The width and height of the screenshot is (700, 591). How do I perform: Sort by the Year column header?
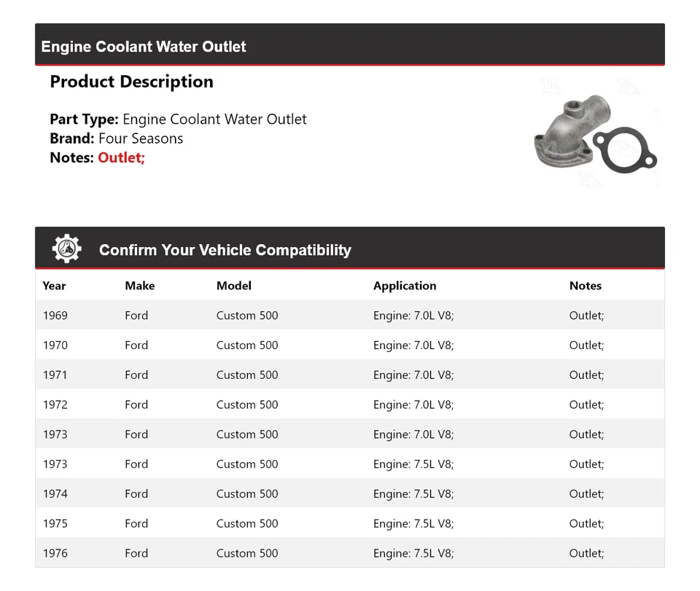(54, 286)
